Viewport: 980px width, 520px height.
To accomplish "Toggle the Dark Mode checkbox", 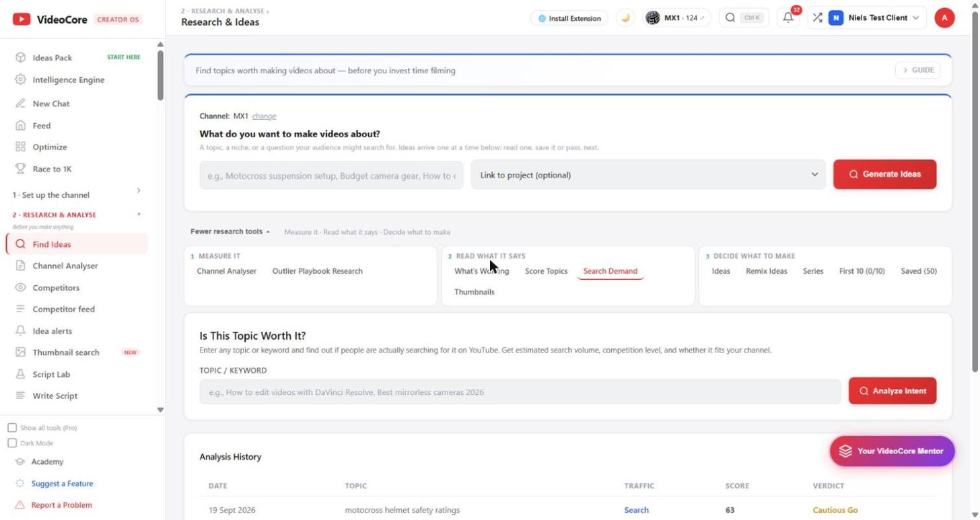I will [x=12, y=443].
